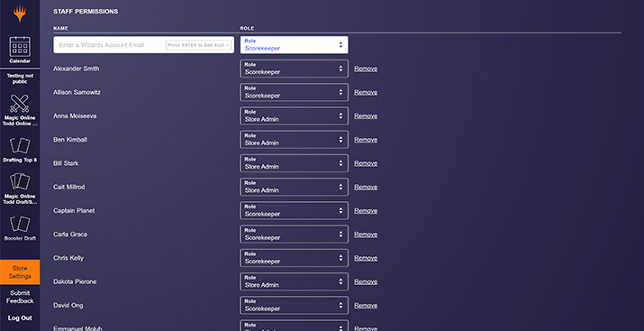Remove Bill Stark from staff
This screenshot has height=331, width=644.
coord(366,163)
